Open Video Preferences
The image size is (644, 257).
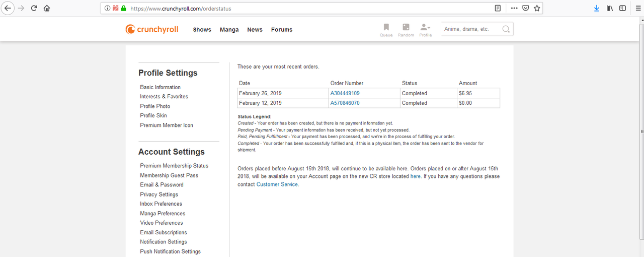pos(162,223)
